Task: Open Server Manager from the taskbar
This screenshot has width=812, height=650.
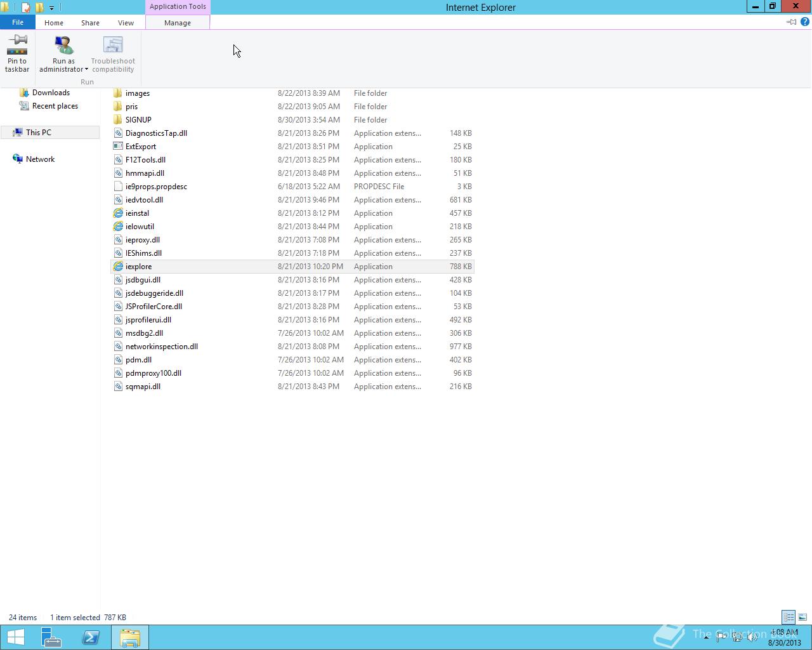Action: [x=51, y=637]
